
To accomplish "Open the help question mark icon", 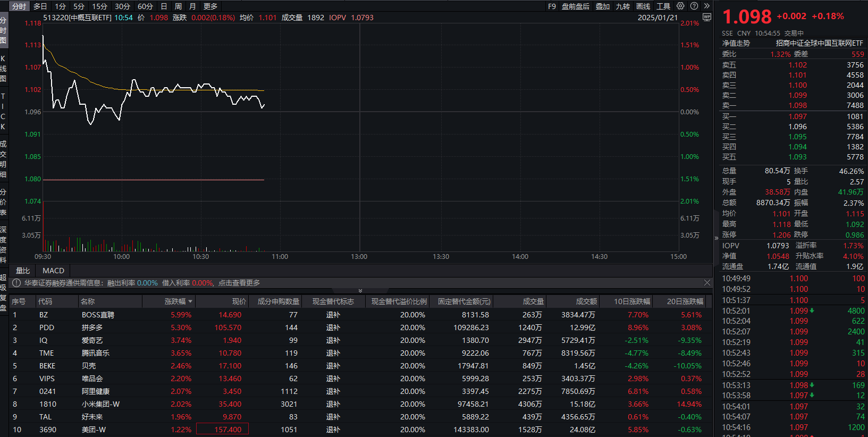I will (x=694, y=6).
